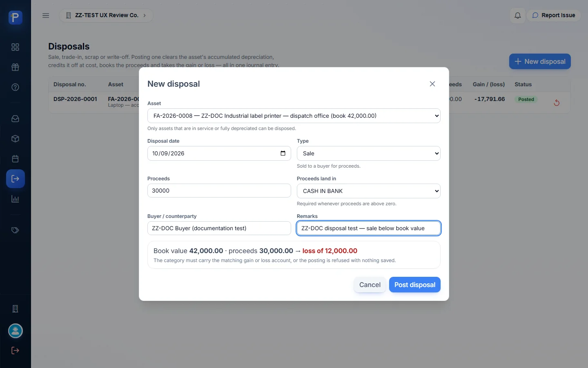
Task: Open the help question mark icon
Action: [x=15, y=87]
